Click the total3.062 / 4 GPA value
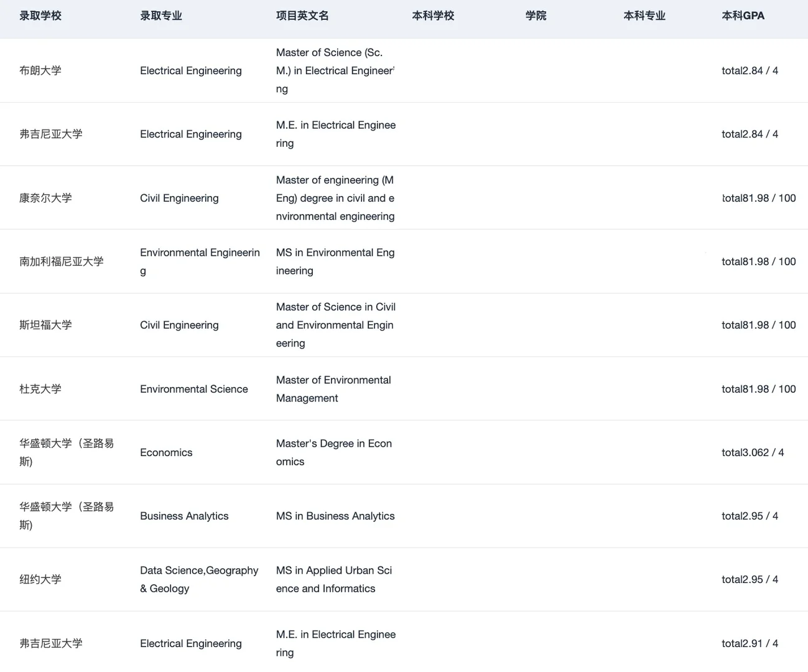This screenshot has width=808, height=672. coord(753,452)
